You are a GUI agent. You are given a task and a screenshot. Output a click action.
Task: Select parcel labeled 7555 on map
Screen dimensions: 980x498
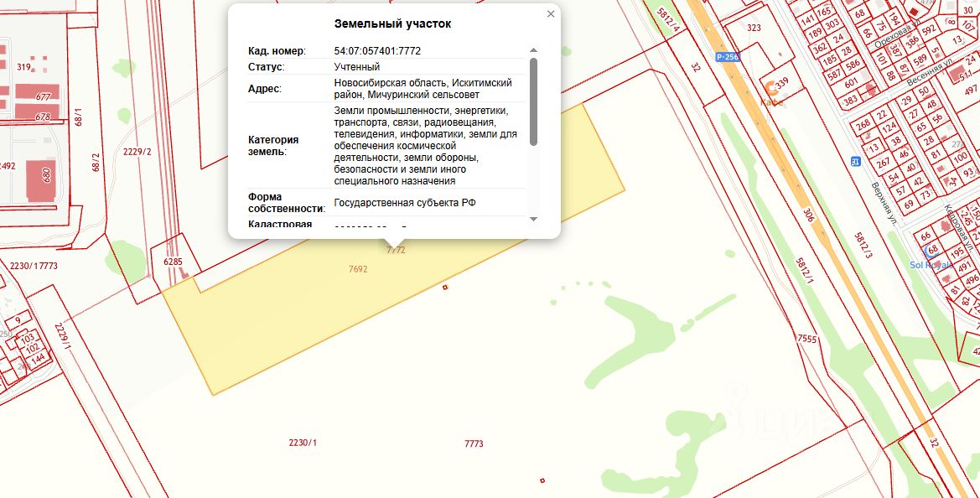[x=807, y=339]
